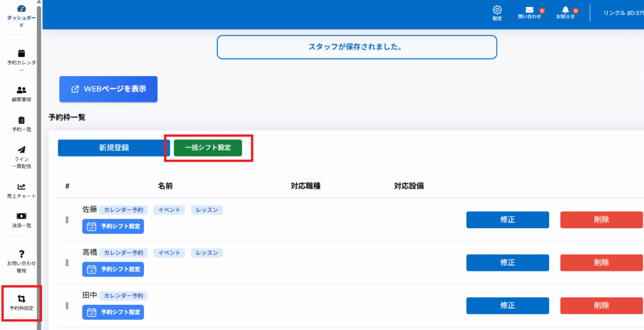Screen dimensions: 644x330
Task: Click the WEBページを表示 button
Action: pos(108,89)
